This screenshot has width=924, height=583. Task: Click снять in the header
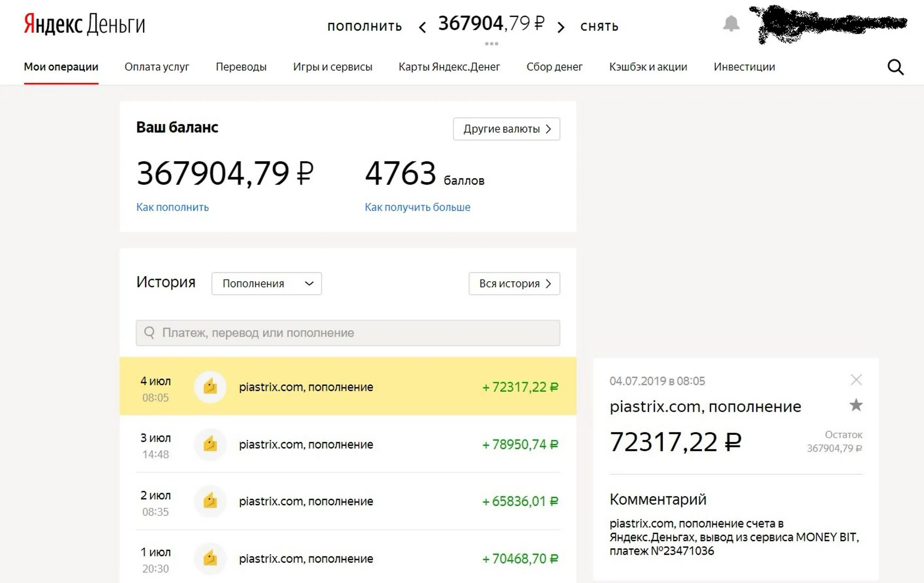pyautogui.click(x=599, y=26)
